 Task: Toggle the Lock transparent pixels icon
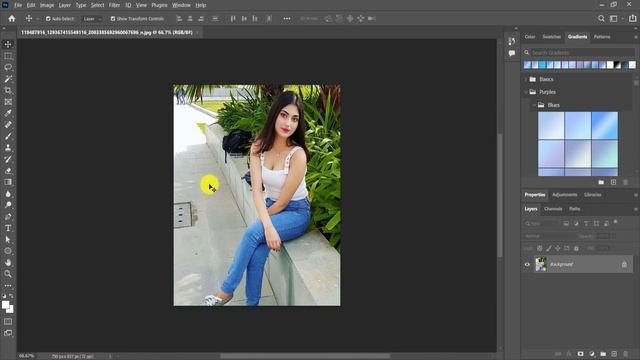[540, 248]
